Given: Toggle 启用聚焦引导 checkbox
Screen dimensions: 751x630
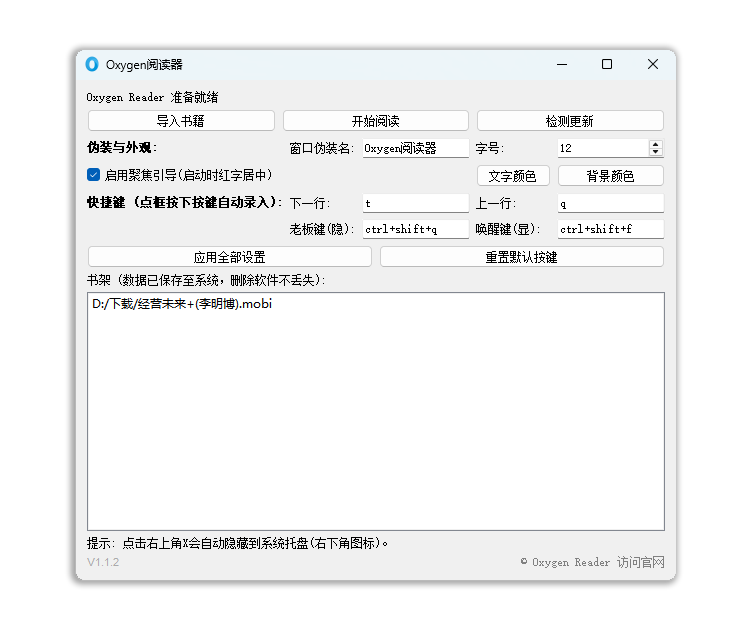Looking at the screenshot, I should 93,175.
